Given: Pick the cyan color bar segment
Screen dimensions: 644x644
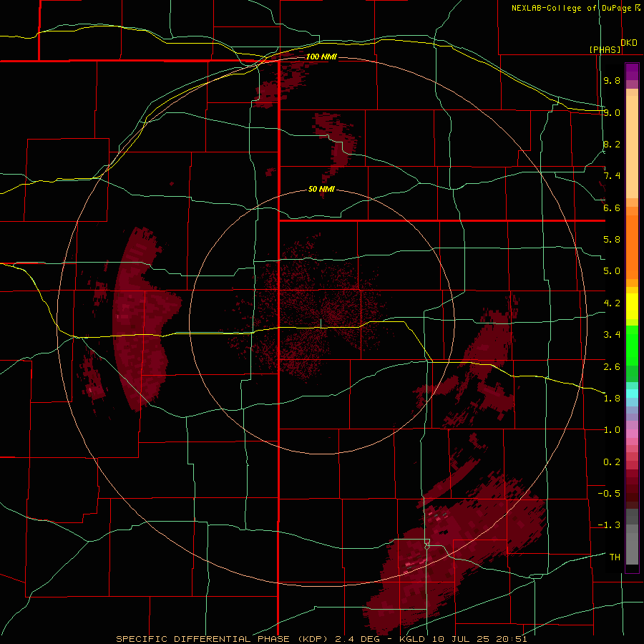Looking at the screenshot, I should pos(632,394).
